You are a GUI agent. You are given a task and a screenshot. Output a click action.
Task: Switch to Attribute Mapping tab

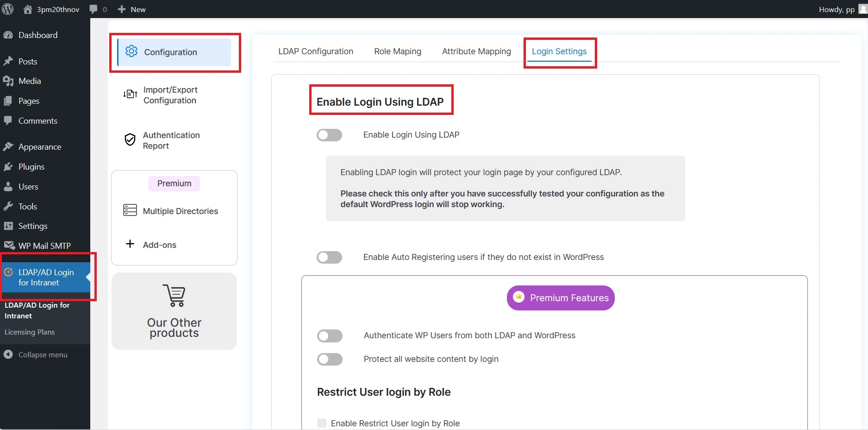476,51
